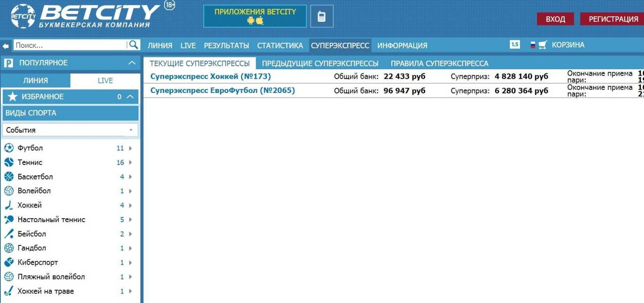Image resolution: width=644 pixels, height=303 pixels.
Task: Collapse the Популярное panel chevron
Action: [132, 63]
